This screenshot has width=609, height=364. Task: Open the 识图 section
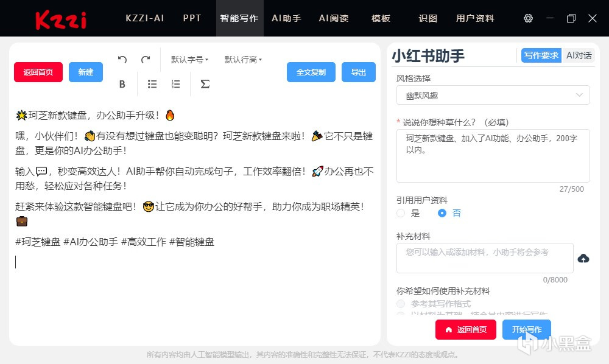(428, 18)
